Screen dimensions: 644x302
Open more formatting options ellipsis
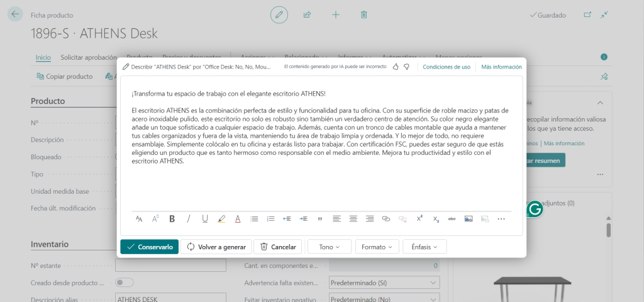pos(501,219)
